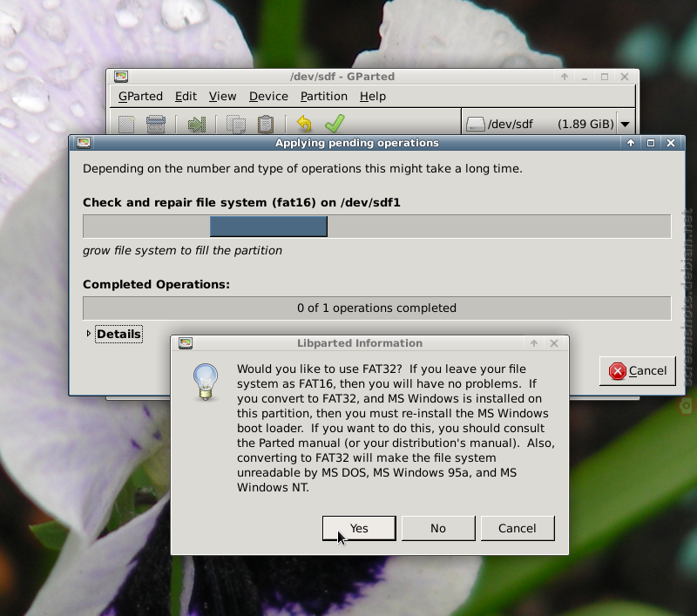Screen dimensions: 697x616
Task: Click the Details label in operations window
Action: [x=118, y=334]
